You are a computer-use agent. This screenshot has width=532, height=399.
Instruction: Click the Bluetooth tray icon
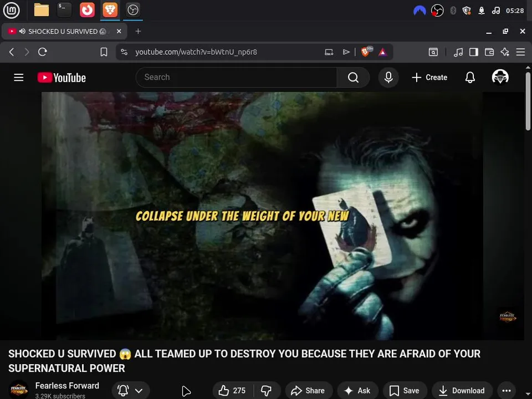click(453, 11)
